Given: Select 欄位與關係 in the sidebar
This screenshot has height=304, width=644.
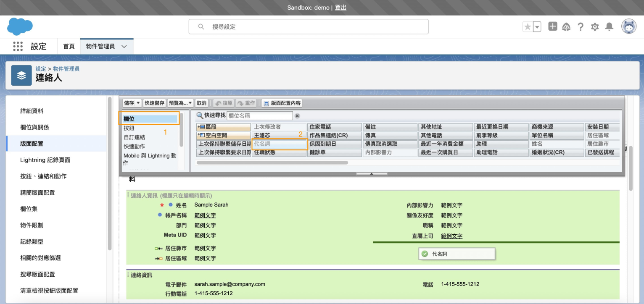Looking at the screenshot, I should point(34,127).
